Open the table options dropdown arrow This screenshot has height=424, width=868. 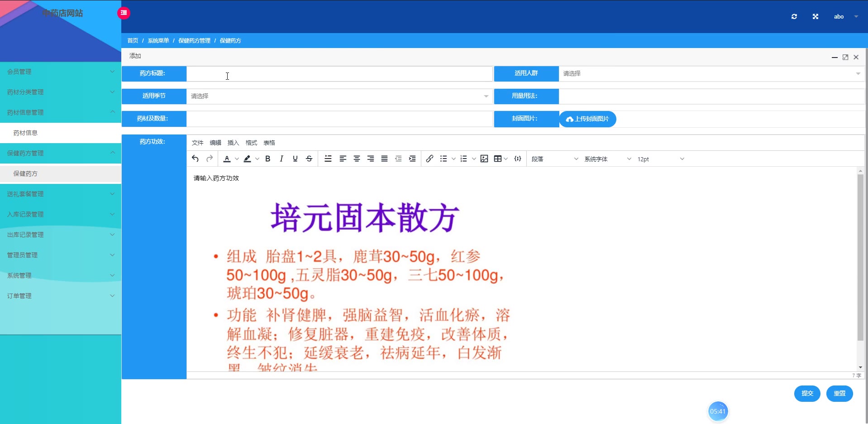point(506,159)
